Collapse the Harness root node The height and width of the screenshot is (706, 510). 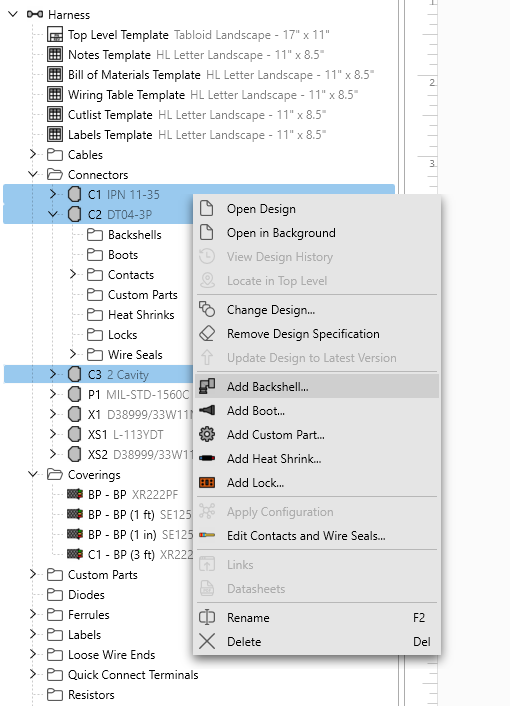13,14
